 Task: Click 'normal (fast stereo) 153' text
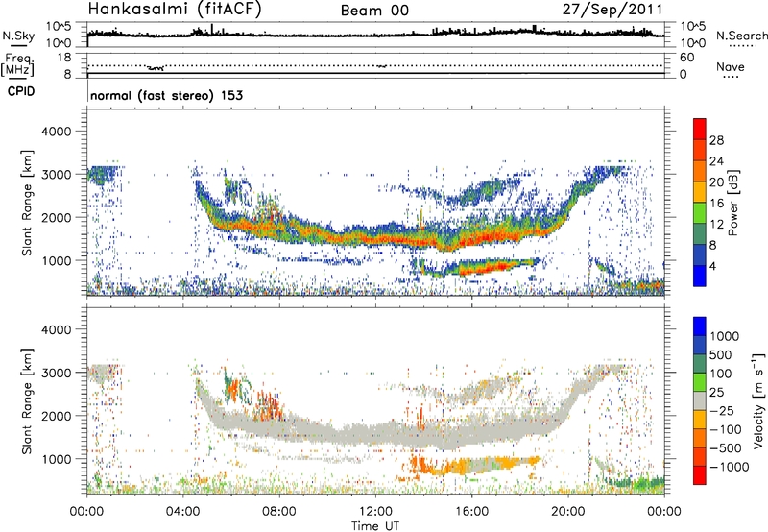coord(166,95)
